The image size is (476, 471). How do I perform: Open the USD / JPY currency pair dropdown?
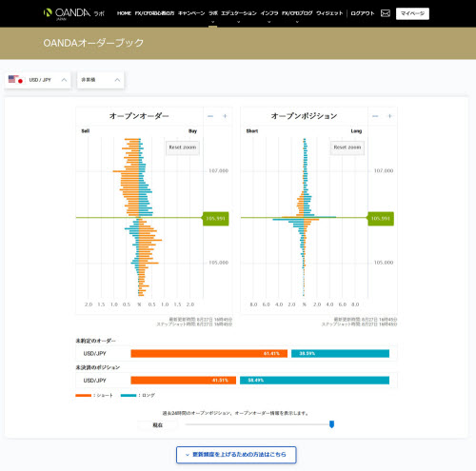point(37,80)
